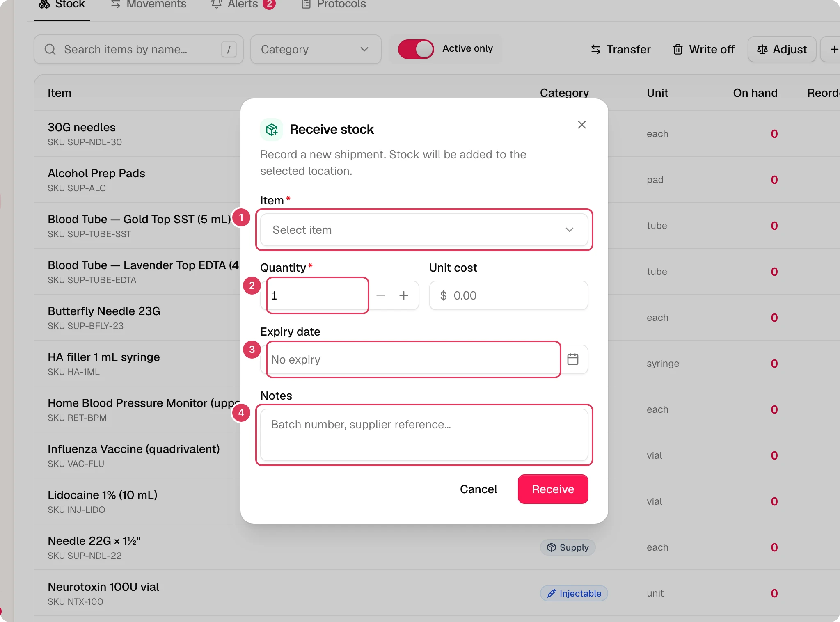The height and width of the screenshot is (622, 840).
Task: Close the Receive stock dialog
Action: [581, 125]
